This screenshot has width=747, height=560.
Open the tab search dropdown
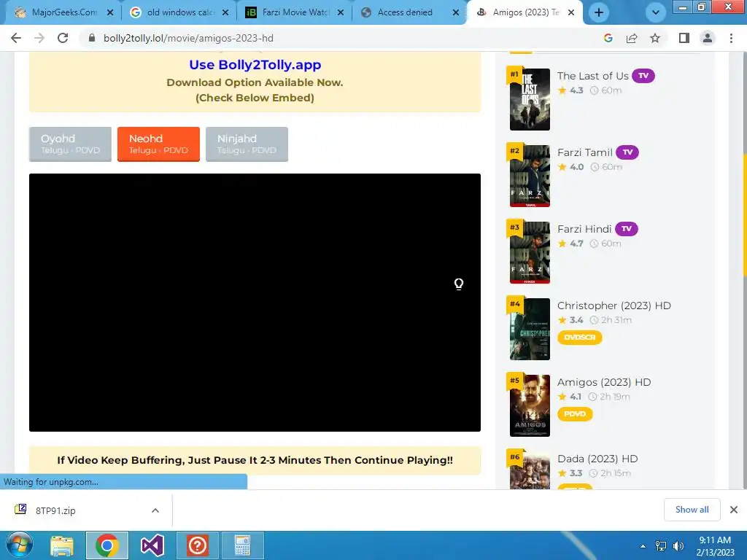point(656,12)
